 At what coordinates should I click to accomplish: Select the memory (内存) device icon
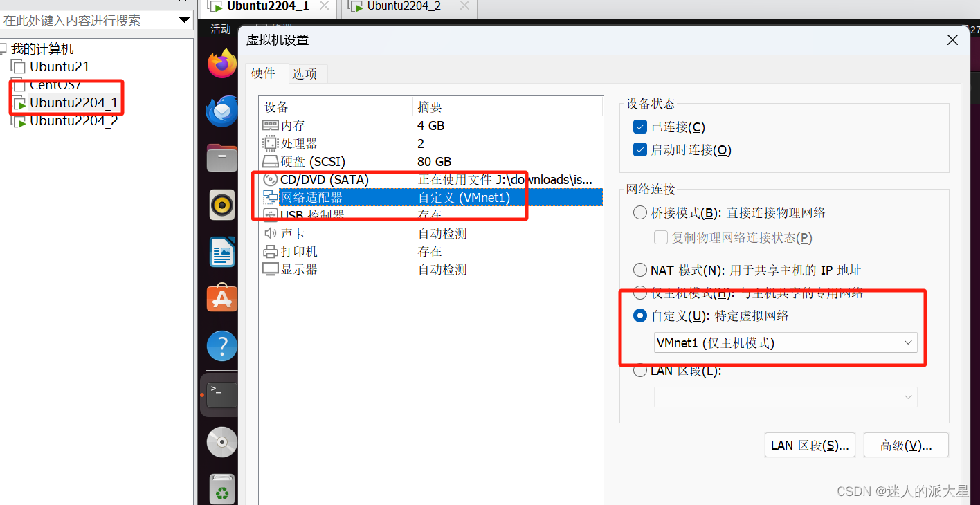[x=271, y=126]
